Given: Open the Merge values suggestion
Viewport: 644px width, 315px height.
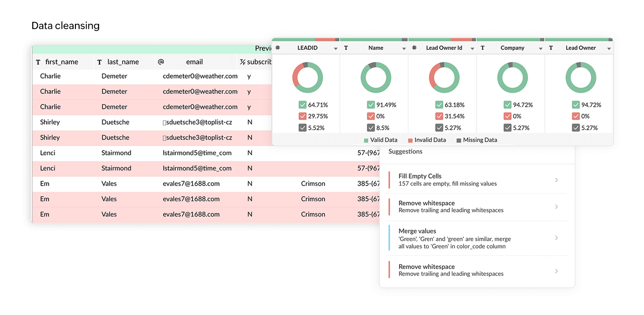Looking at the screenshot, I should [476, 238].
